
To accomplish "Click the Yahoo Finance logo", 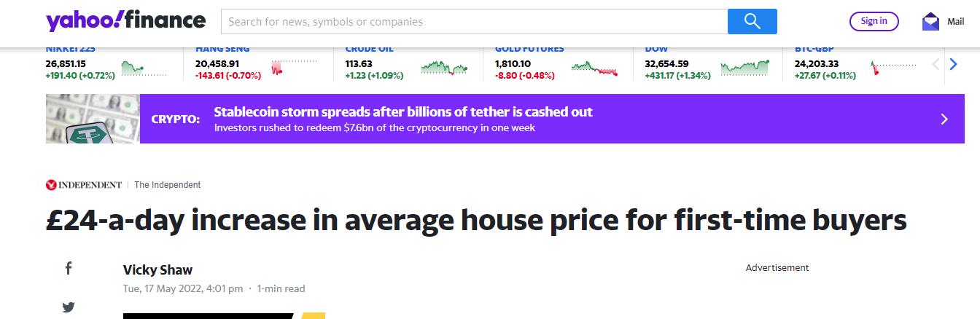I will (x=125, y=21).
